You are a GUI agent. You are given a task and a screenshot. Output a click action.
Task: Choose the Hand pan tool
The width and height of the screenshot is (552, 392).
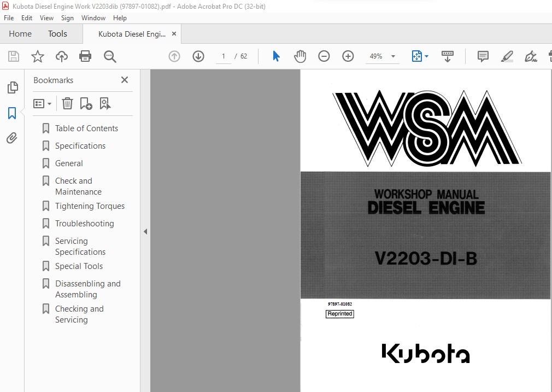coord(300,56)
